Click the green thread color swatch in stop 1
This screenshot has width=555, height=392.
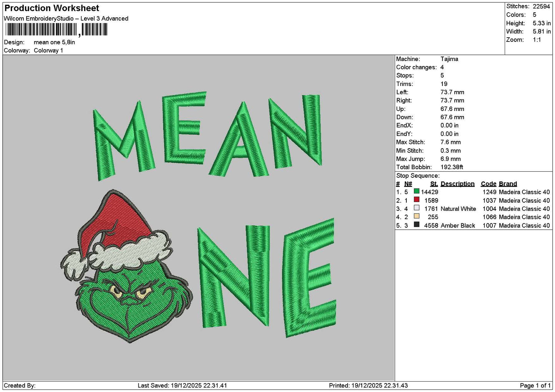coord(416,191)
